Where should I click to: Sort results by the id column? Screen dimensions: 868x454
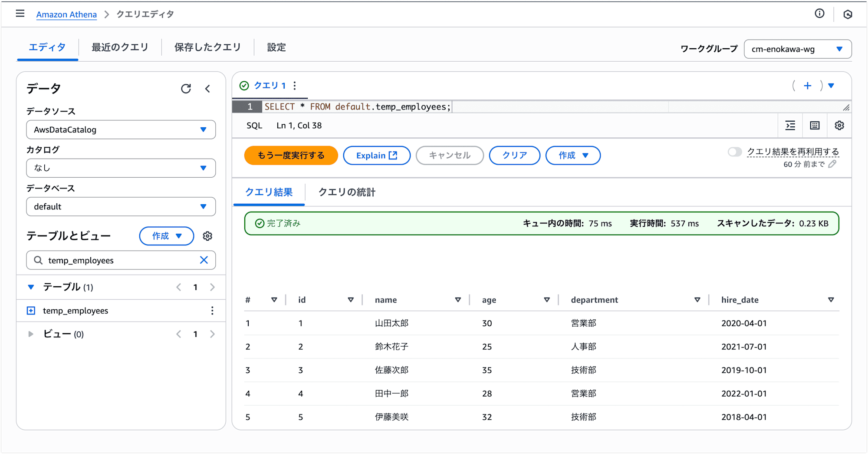pos(351,300)
